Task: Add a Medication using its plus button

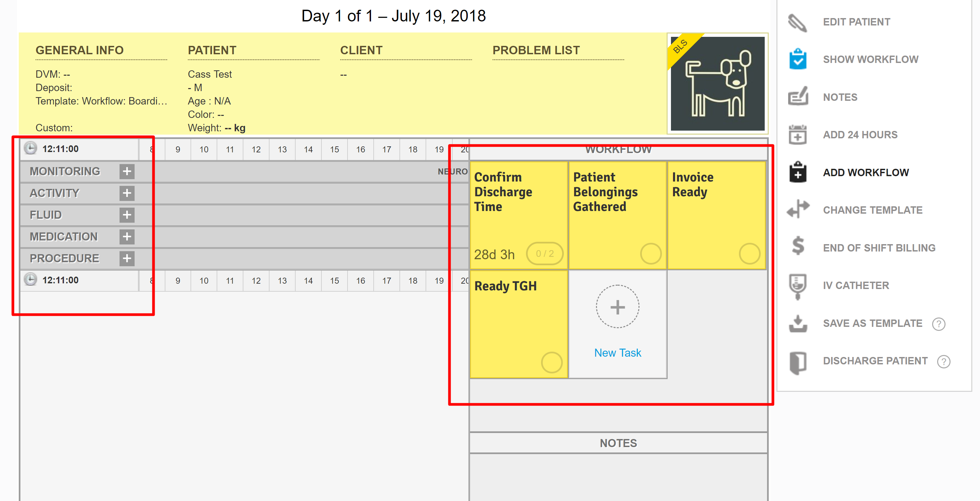Action: pyautogui.click(x=127, y=237)
